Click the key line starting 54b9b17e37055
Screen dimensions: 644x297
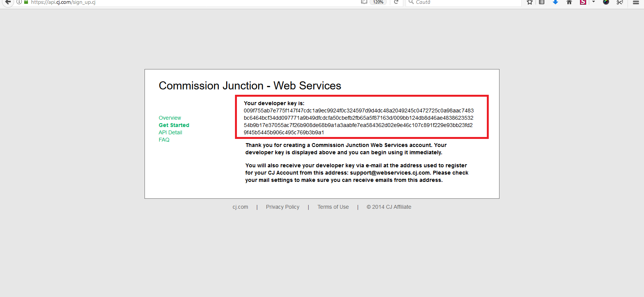(x=358, y=125)
